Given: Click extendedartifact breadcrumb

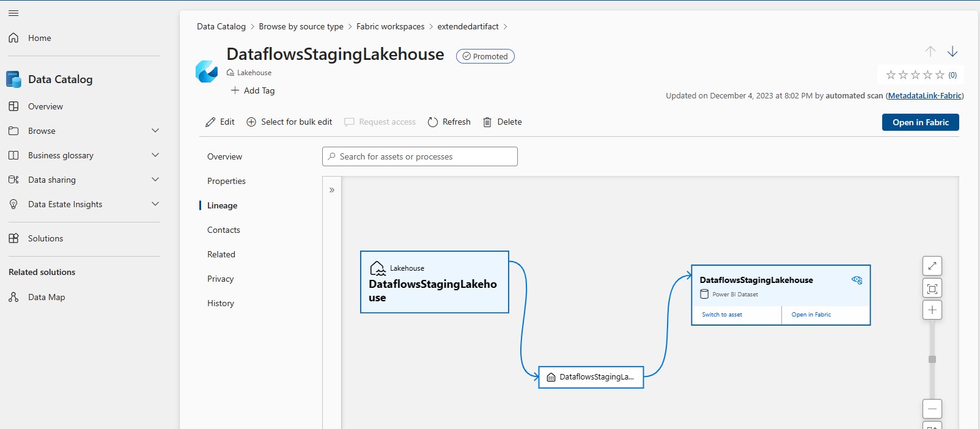Looking at the screenshot, I should 468,26.
